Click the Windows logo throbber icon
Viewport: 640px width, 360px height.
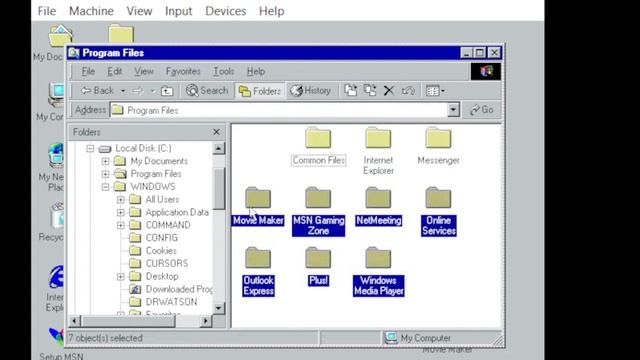point(486,71)
